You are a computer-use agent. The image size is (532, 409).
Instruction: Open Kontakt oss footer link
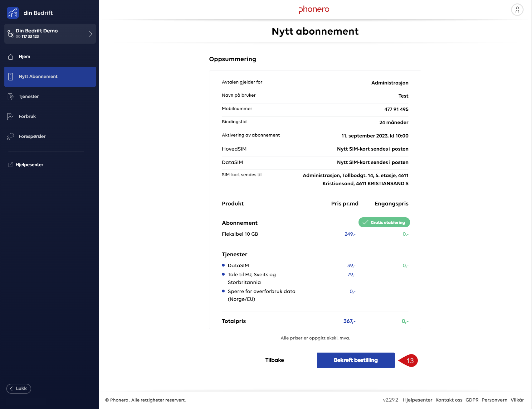point(449,400)
